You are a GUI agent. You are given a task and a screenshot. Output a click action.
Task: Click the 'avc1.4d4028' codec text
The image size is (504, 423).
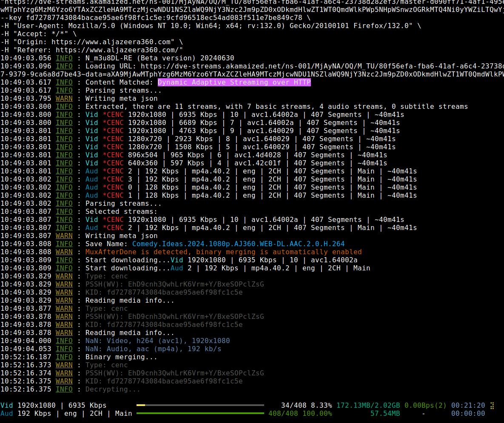pos(257,155)
